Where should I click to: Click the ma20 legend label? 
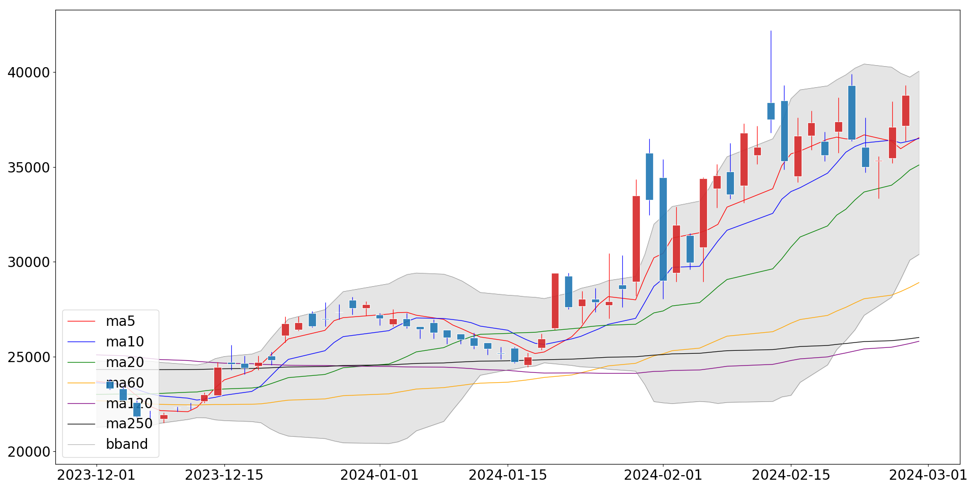tap(125, 363)
